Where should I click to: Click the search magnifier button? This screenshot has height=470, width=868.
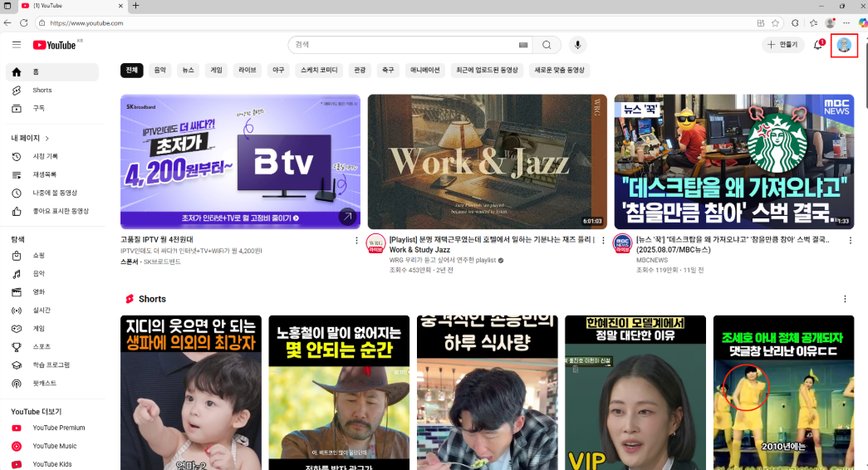pyautogui.click(x=547, y=45)
